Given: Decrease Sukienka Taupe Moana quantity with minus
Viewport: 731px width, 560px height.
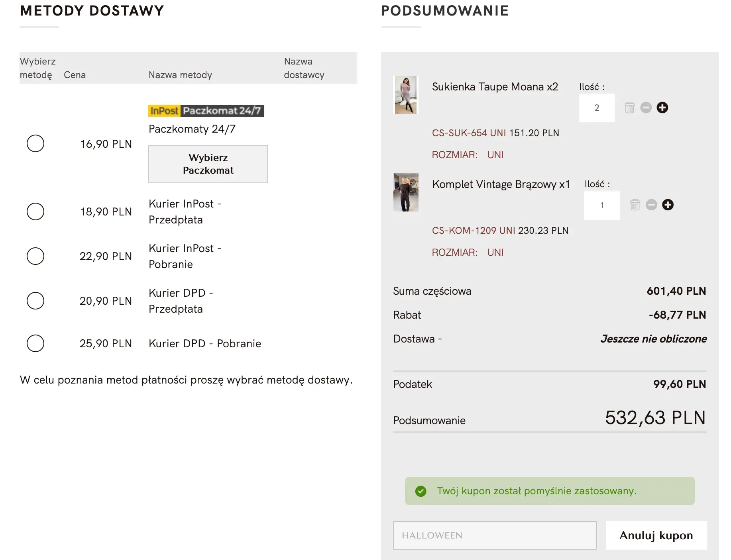Looking at the screenshot, I should click(646, 108).
